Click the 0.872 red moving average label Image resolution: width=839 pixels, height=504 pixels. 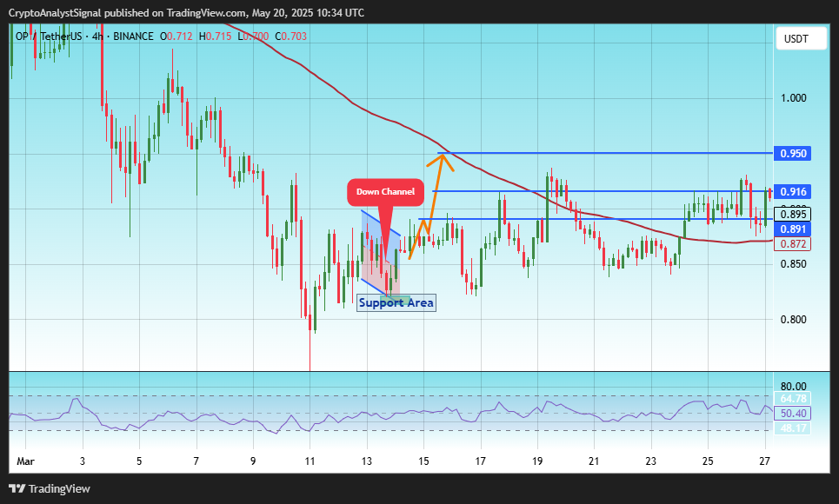tap(792, 244)
